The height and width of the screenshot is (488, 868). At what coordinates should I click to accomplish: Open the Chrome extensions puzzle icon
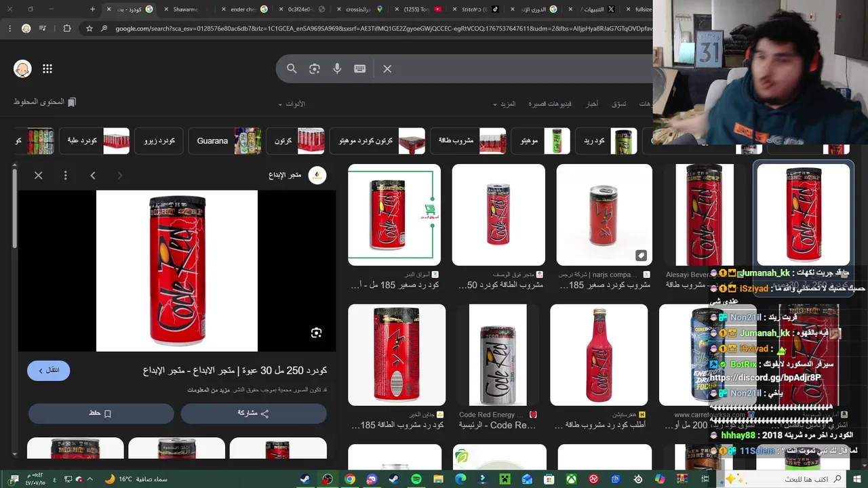pyautogui.click(x=66, y=28)
